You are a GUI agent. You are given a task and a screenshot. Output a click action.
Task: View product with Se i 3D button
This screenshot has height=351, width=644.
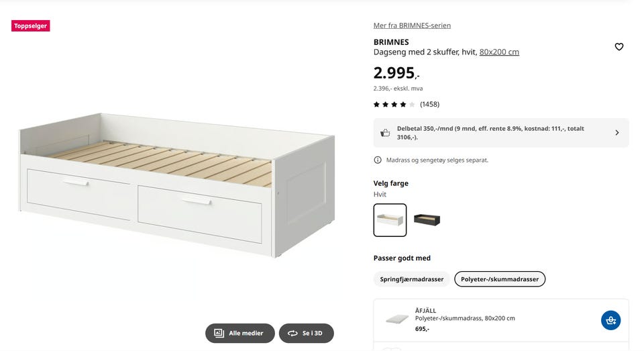307,333
